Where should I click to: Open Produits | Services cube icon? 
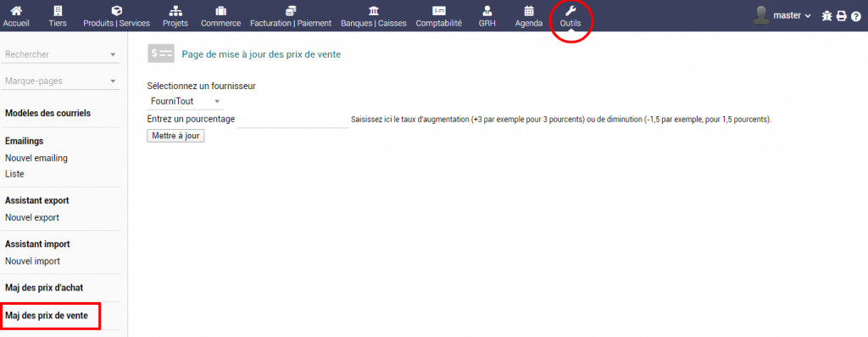[116, 11]
